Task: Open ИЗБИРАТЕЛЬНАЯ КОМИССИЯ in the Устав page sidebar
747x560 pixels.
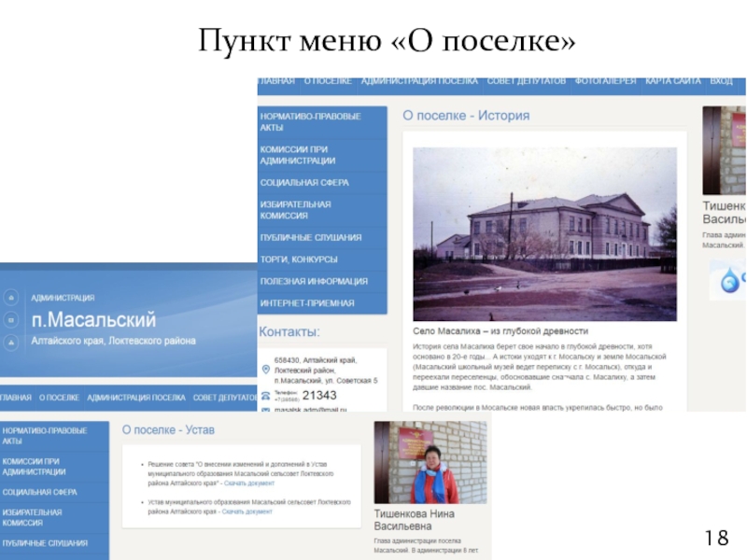Action: [54, 518]
